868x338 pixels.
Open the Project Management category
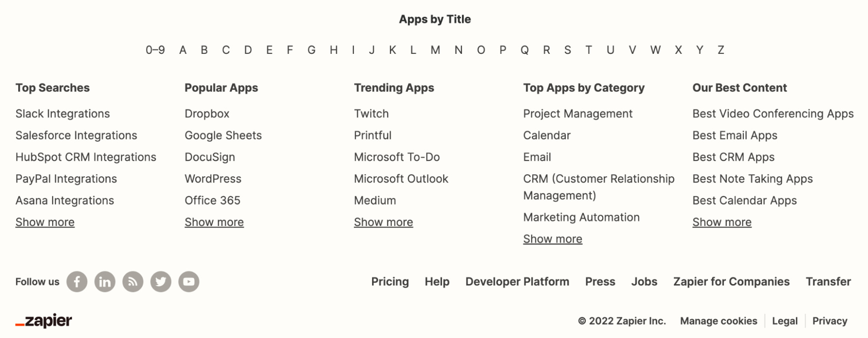578,113
